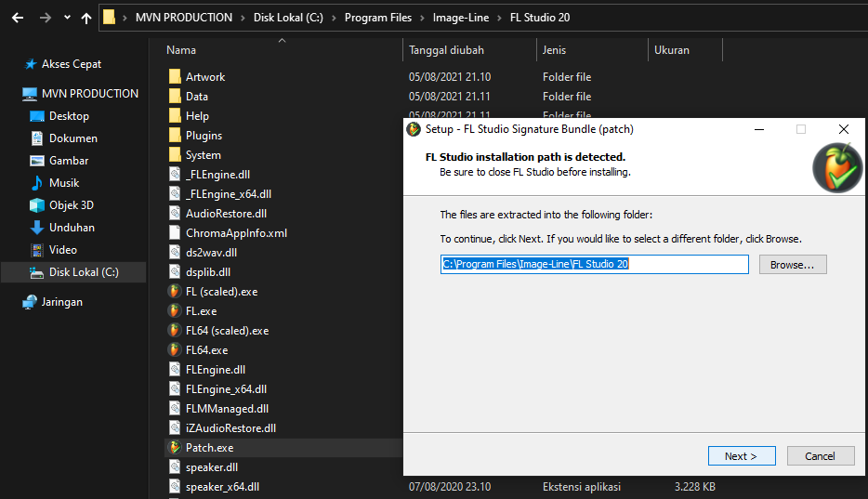
Task: Expand chevron after Disk Lokal (C:) breadcrumb
Action: 334,18
